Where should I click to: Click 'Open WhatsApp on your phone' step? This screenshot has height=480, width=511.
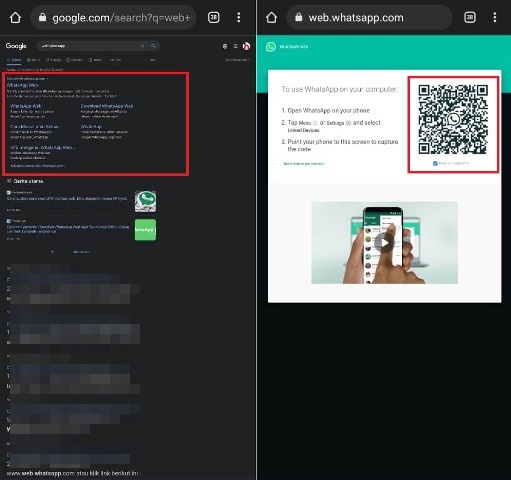328,110
